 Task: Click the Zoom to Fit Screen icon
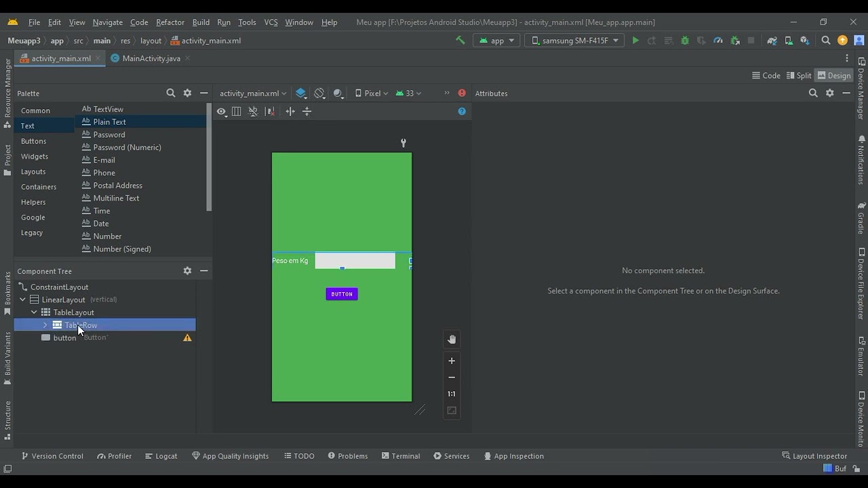coord(452,410)
